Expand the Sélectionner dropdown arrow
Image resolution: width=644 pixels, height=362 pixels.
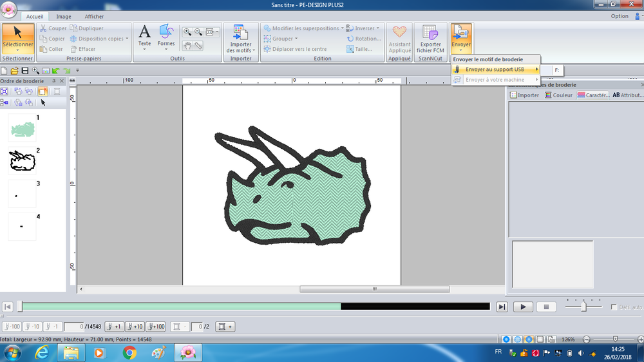[x=17, y=50]
